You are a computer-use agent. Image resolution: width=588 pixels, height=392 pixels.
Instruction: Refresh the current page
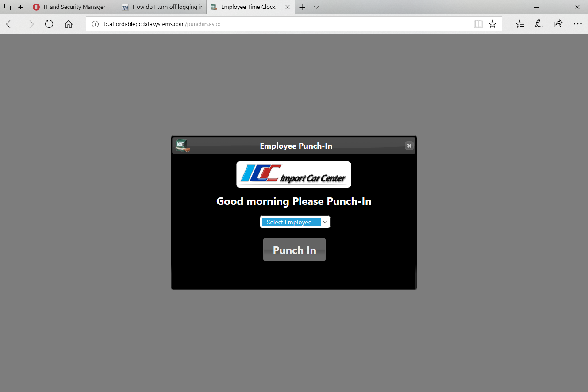pos(49,24)
